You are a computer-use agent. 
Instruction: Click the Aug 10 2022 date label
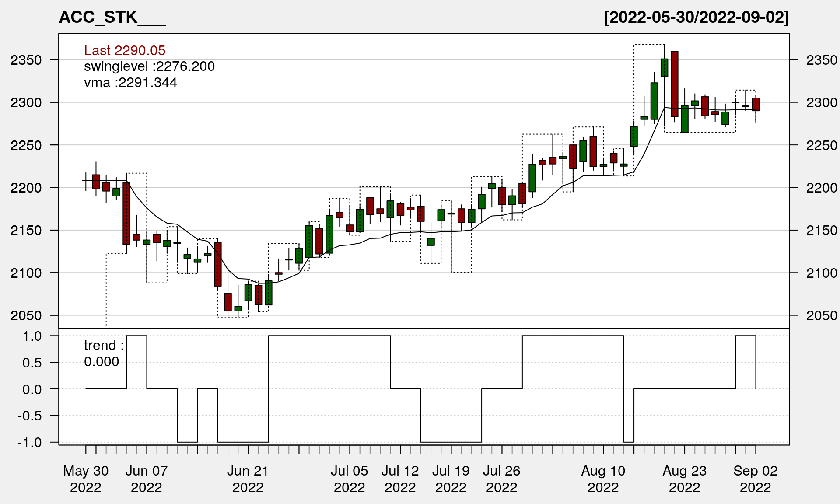click(x=603, y=479)
